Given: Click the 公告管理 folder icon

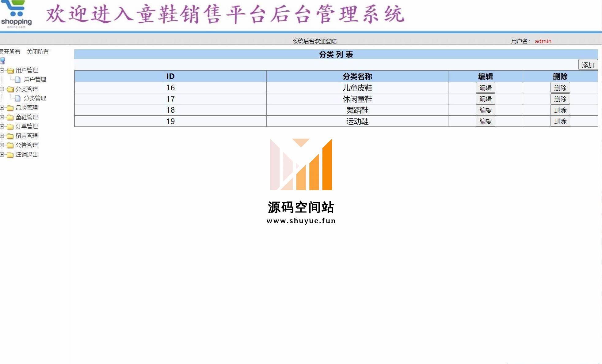Looking at the screenshot, I should point(10,145).
